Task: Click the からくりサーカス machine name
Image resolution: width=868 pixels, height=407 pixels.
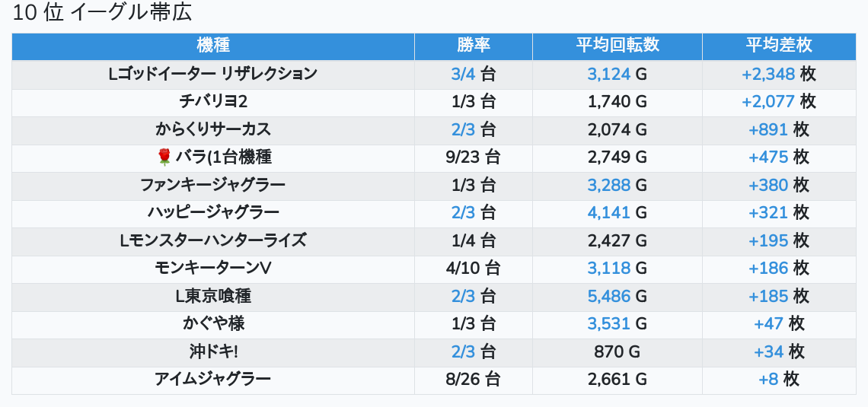Action: [213, 129]
